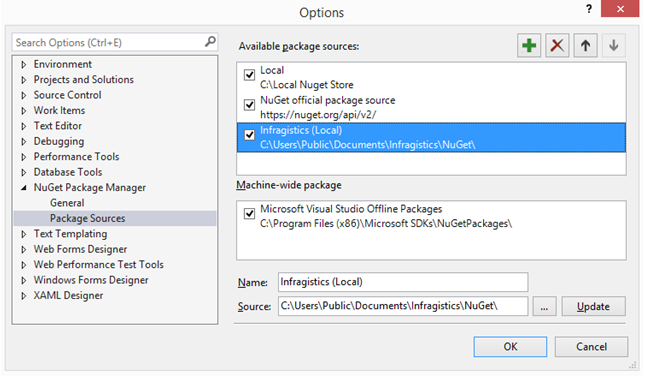Click the Name input field
The image size is (645, 376).
click(403, 282)
